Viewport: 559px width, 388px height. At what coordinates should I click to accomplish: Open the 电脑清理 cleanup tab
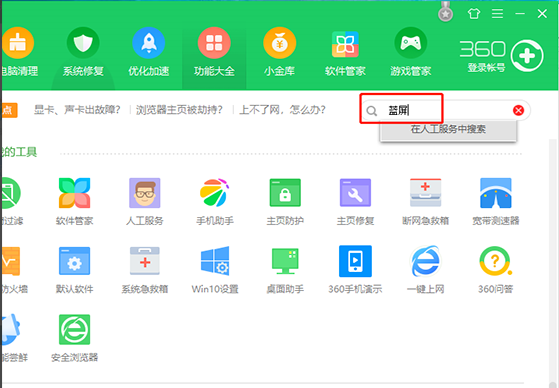(x=19, y=52)
